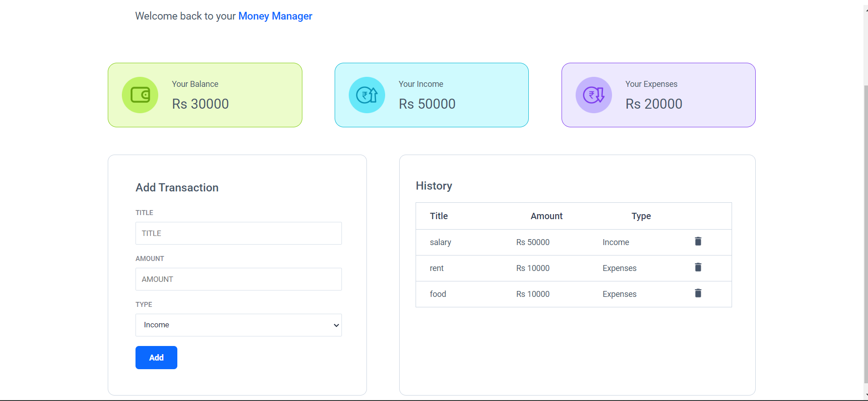Click the rupee up-arrow Income icon

367,95
